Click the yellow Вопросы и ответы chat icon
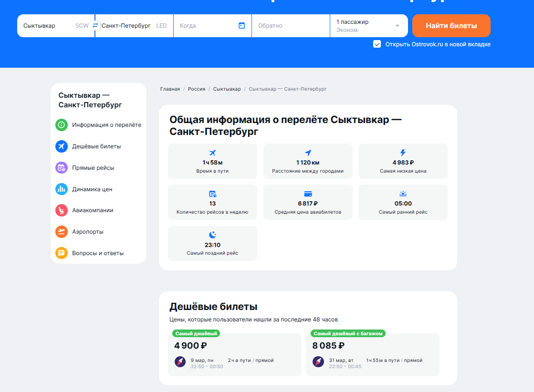Image resolution: width=534 pixels, height=392 pixels. 61,253
